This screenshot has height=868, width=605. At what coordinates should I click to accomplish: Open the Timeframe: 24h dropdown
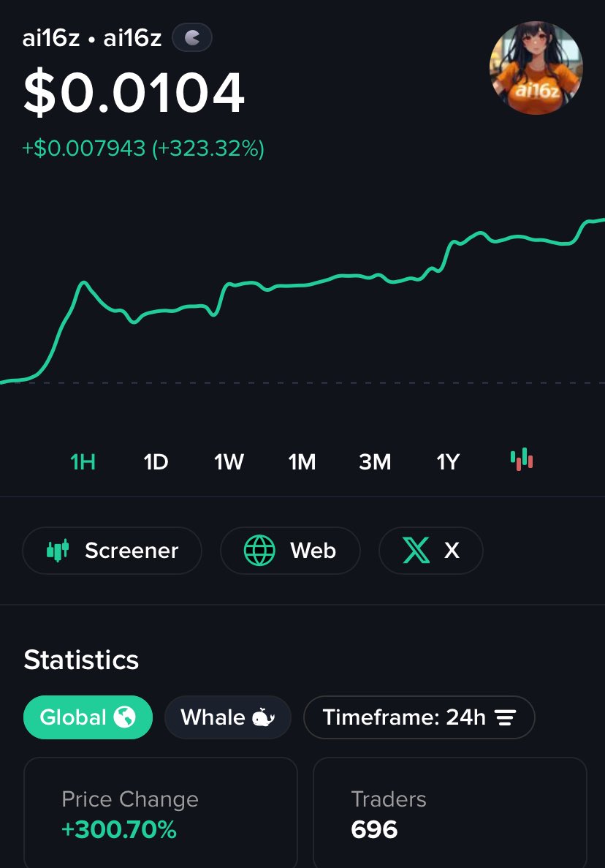419,717
